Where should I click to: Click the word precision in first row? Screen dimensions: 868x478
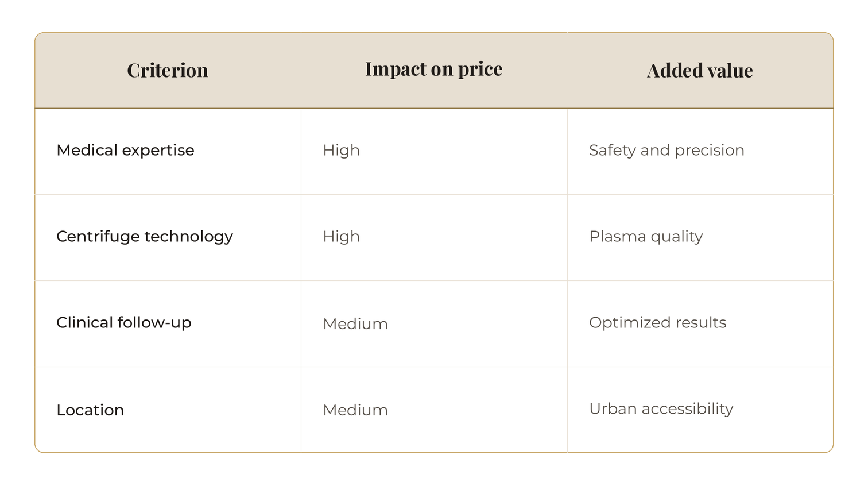pyautogui.click(x=710, y=151)
